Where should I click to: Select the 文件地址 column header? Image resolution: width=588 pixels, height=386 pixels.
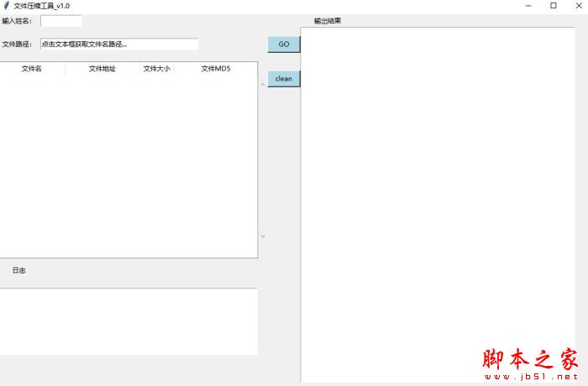pyautogui.click(x=102, y=69)
